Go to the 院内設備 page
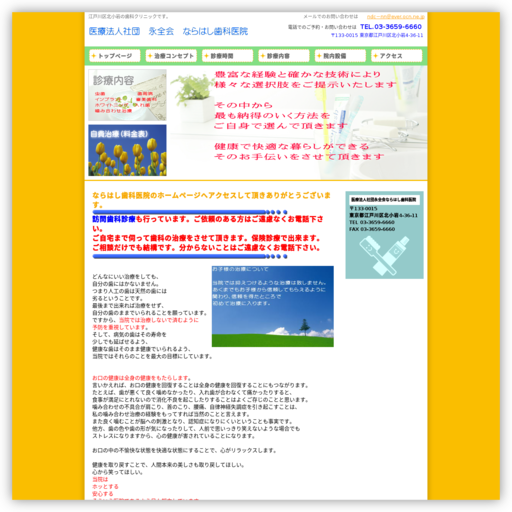The width and height of the screenshot is (512, 512). 340,56
